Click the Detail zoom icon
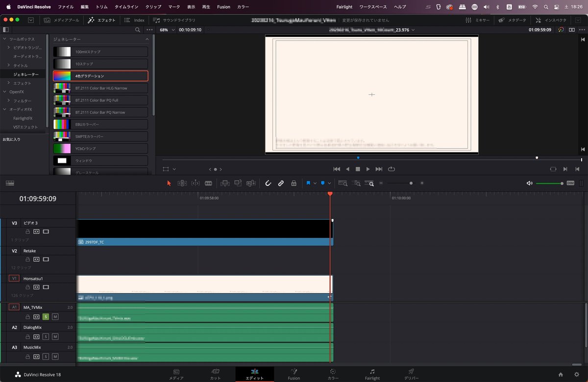The image size is (588, 382). pos(357,183)
